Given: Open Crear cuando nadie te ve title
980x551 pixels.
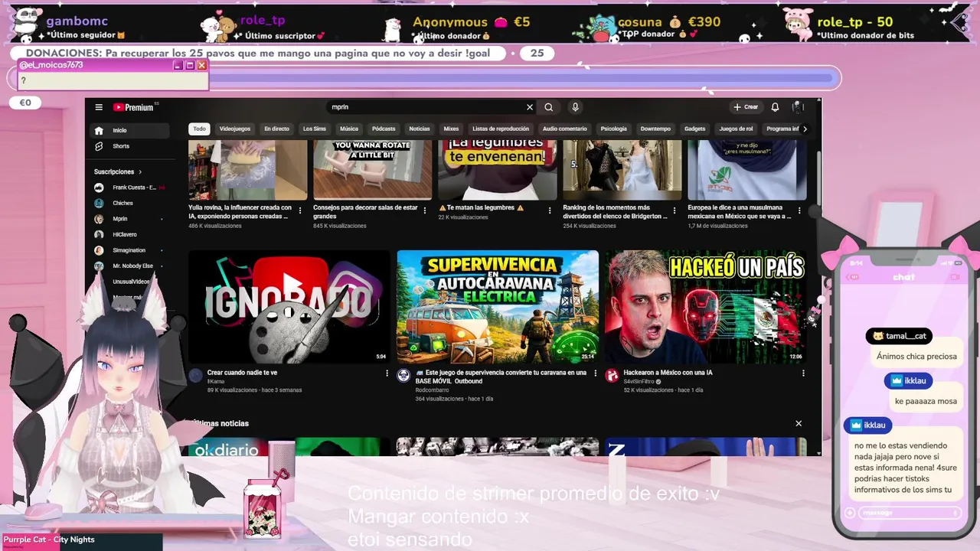Looking at the screenshot, I should pos(242,373).
